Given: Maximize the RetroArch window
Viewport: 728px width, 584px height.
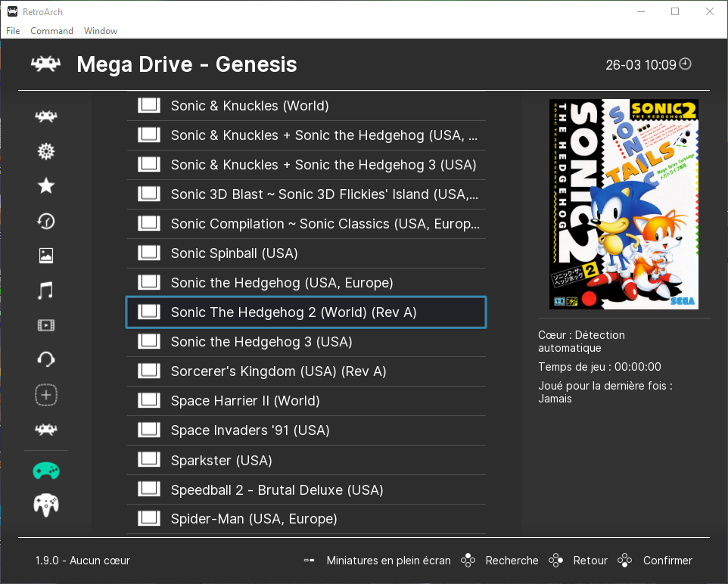Looking at the screenshot, I should 675,11.
